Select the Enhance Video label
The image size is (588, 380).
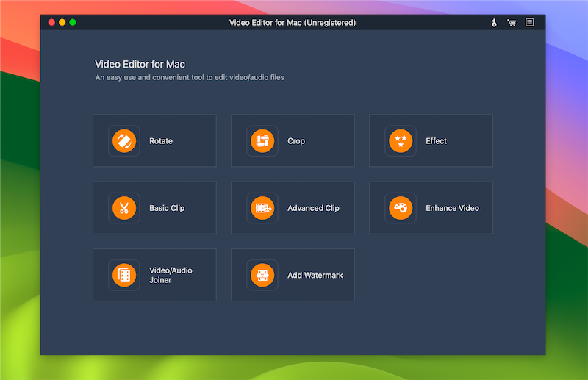[x=452, y=208]
